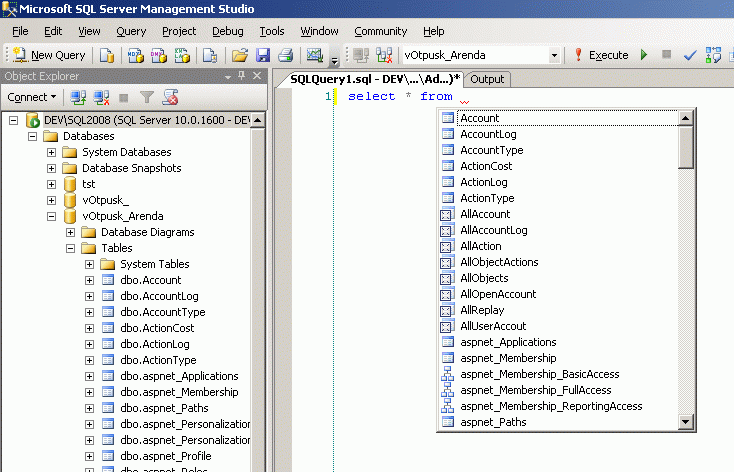Expand the dbo.Account table node

coord(89,280)
